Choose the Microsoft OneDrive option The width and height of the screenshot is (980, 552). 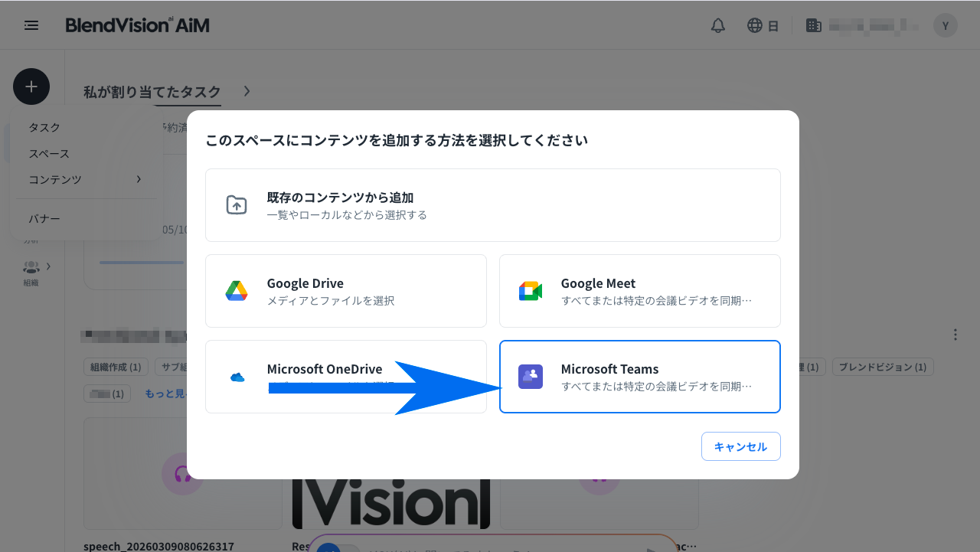pos(346,377)
